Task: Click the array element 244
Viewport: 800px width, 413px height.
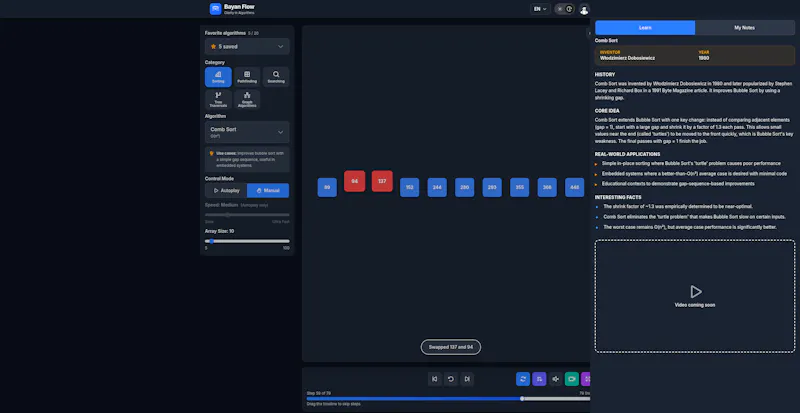Action: 437,187
